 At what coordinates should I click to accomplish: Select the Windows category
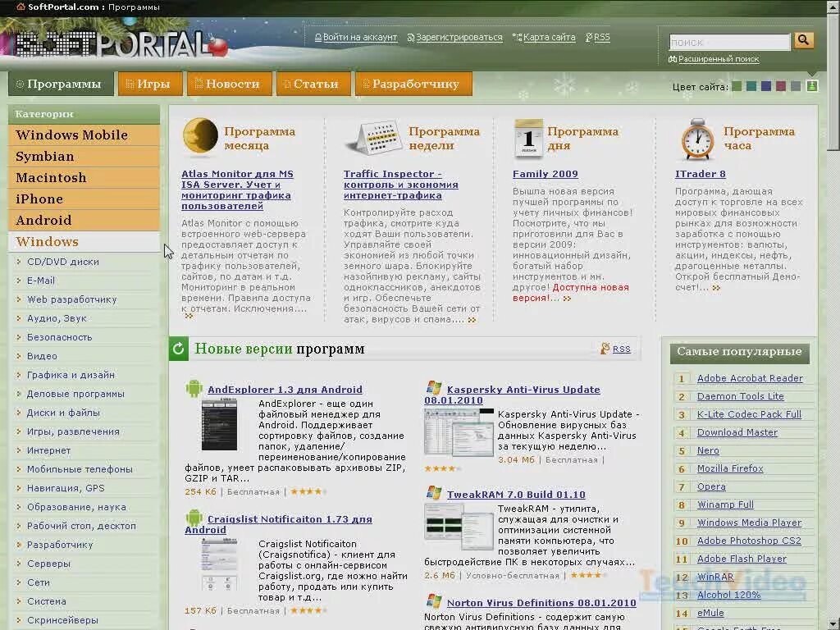[x=84, y=242]
